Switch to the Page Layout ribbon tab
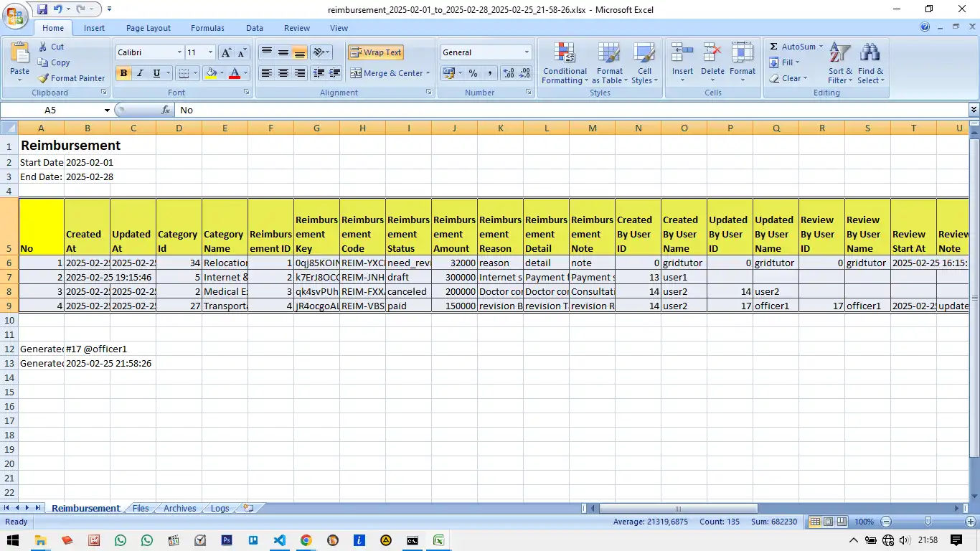The width and height of the screenshot is (980, 551). [x=148, y=28]
